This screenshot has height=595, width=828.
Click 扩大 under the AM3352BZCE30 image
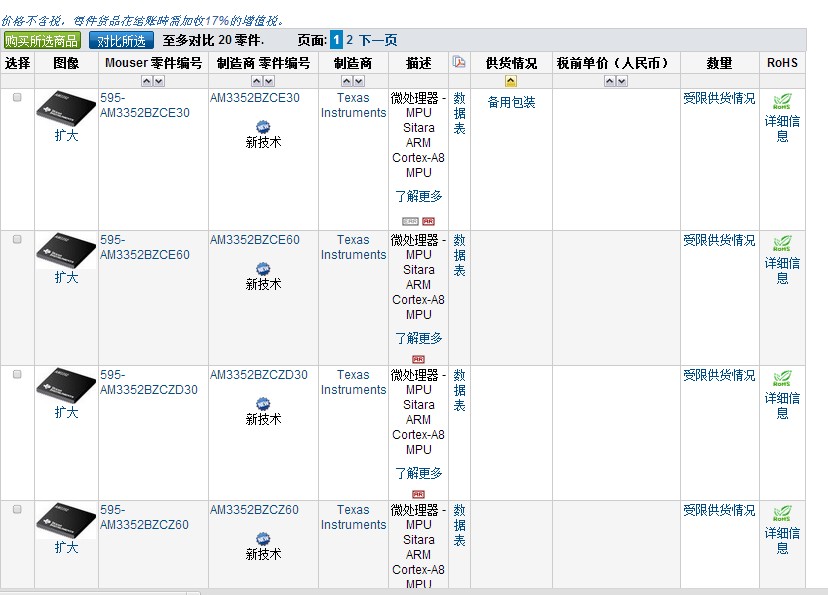click(x=66, y=136)
